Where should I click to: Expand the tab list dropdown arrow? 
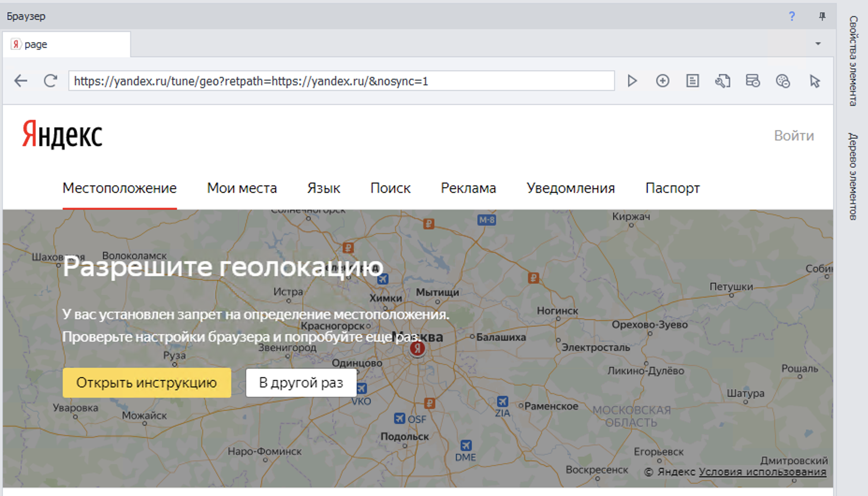[818, 44]
